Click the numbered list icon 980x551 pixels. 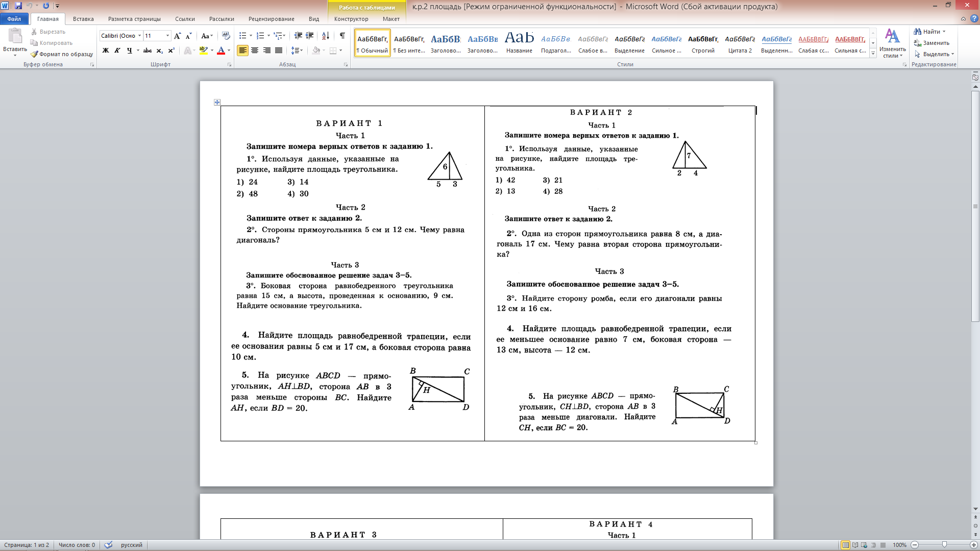tap(260, 36)
